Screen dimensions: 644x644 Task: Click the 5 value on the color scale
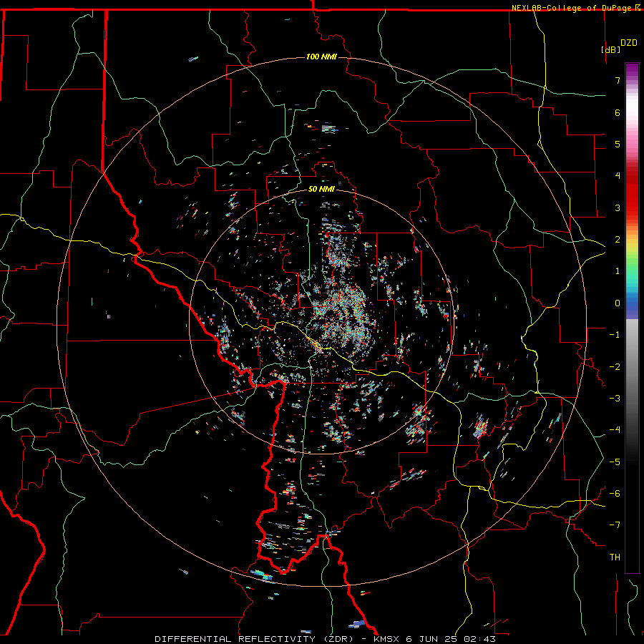[x=618, y=144]
